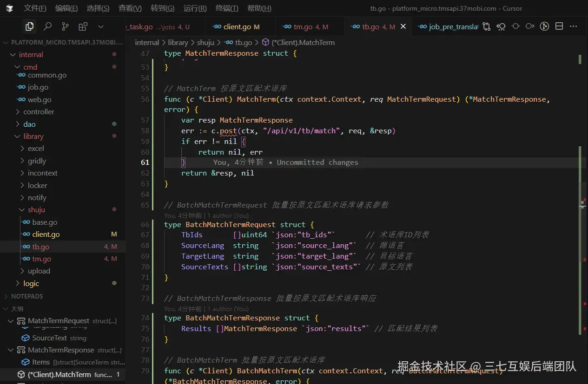588x384 pixels.
Task: Close the tb.go editor tab
Action: coord(403,27)
